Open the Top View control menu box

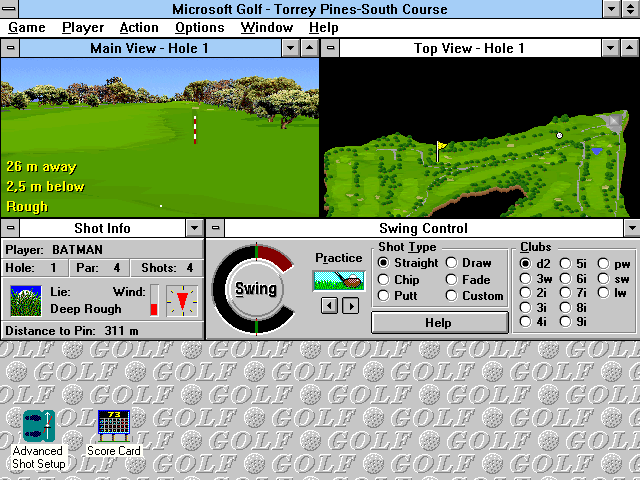[x=330, y=48]
